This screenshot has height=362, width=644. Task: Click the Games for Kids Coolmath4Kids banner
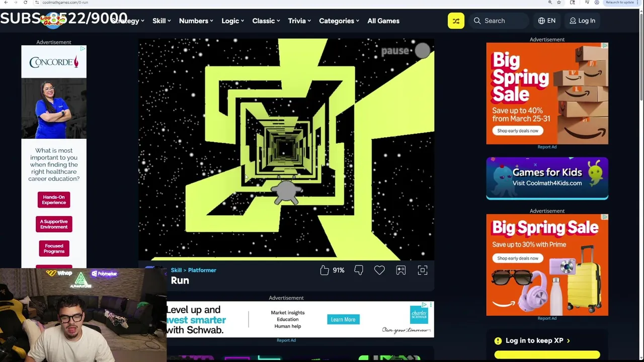point(547,178)
